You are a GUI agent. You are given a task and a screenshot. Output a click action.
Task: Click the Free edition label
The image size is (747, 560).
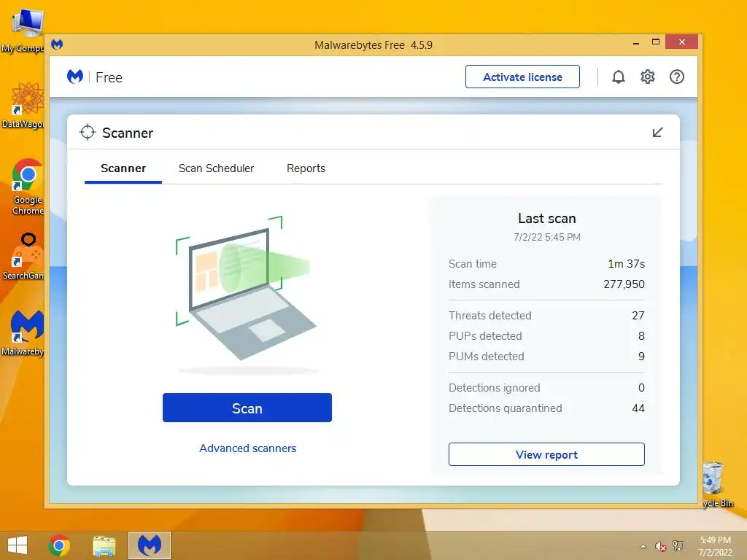pos(109,77)
